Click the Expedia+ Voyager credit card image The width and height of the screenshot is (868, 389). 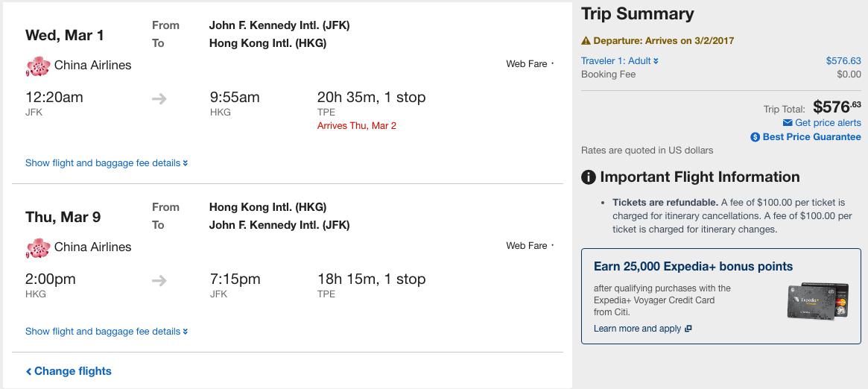tap(817, 301)
